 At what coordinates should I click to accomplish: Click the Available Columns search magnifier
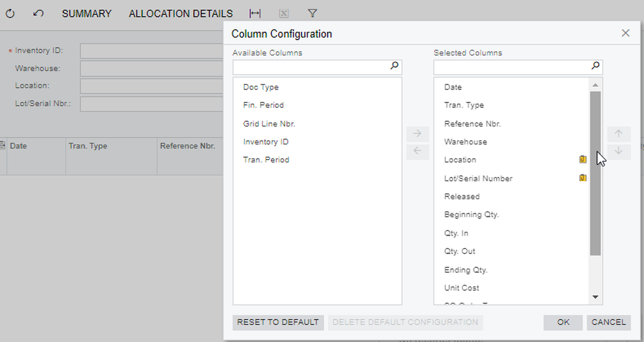[394, 66]
